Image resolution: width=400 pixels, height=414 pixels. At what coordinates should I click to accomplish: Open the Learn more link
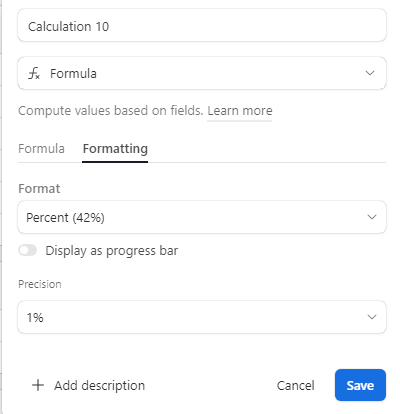click(x=240, y=110)
